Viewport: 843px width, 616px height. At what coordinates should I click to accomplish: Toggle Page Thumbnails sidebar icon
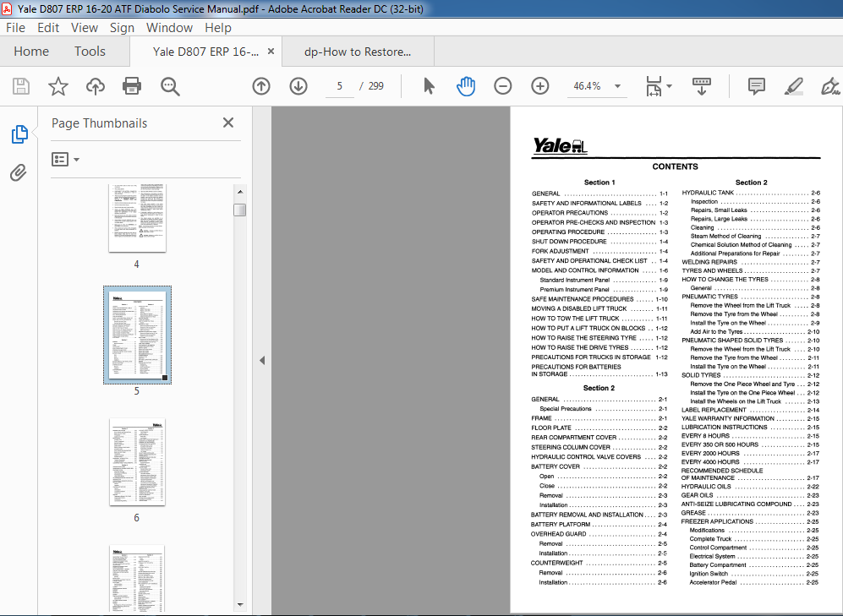coord(19,134)
